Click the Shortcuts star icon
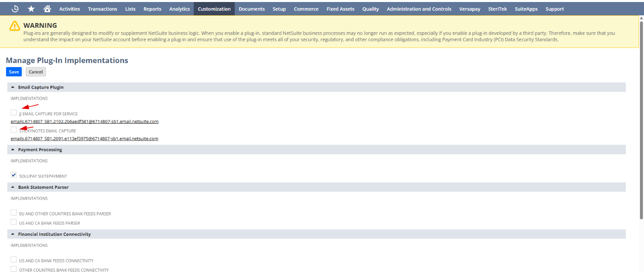 31,9
